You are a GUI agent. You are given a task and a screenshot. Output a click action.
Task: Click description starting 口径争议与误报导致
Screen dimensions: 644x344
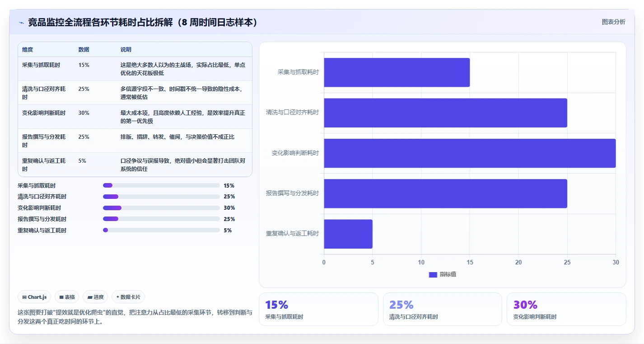coord(183,165)
